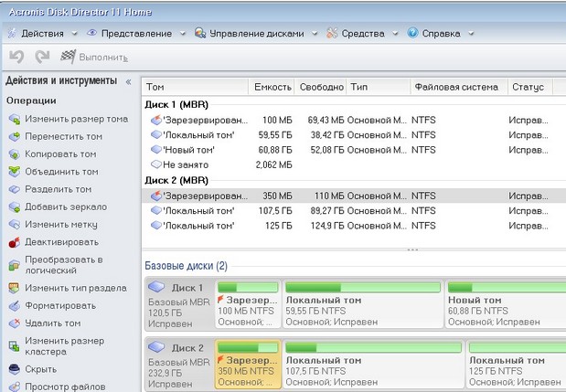Expand the dropdown arrow next to Справка
This screenshot has height=392, width=566.
[471, 34]
